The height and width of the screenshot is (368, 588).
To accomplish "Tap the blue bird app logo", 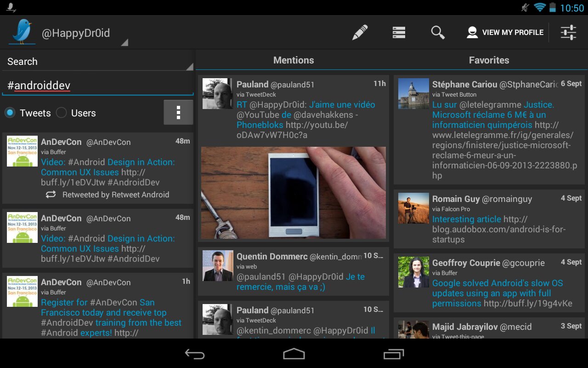I will (22, 32).
